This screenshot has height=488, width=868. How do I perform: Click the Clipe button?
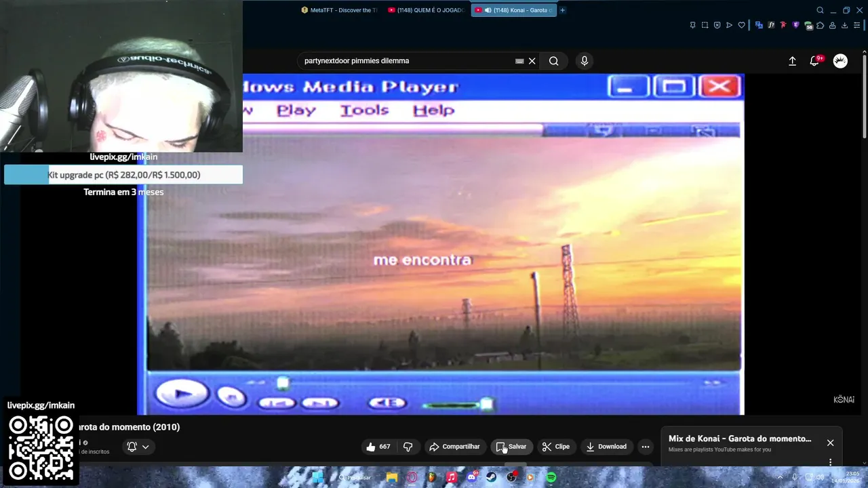tap(556, 447)
